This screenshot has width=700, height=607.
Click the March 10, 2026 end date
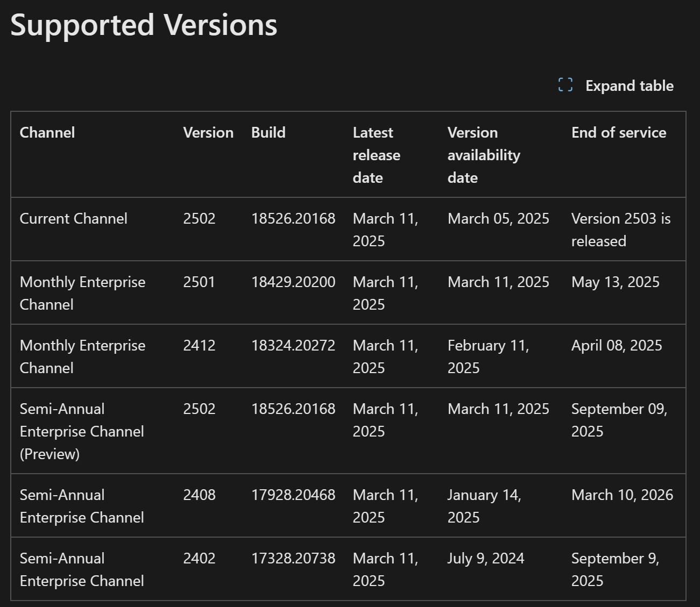click(x=622, y=495)
